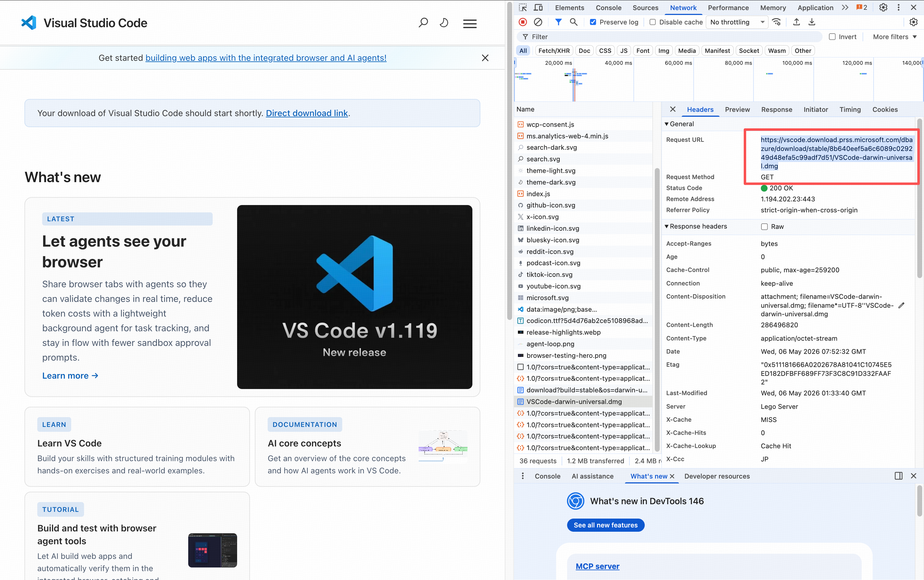Open network conditions wifi icon
Screen dimensions: 924x580
click(x=776, y=22)
